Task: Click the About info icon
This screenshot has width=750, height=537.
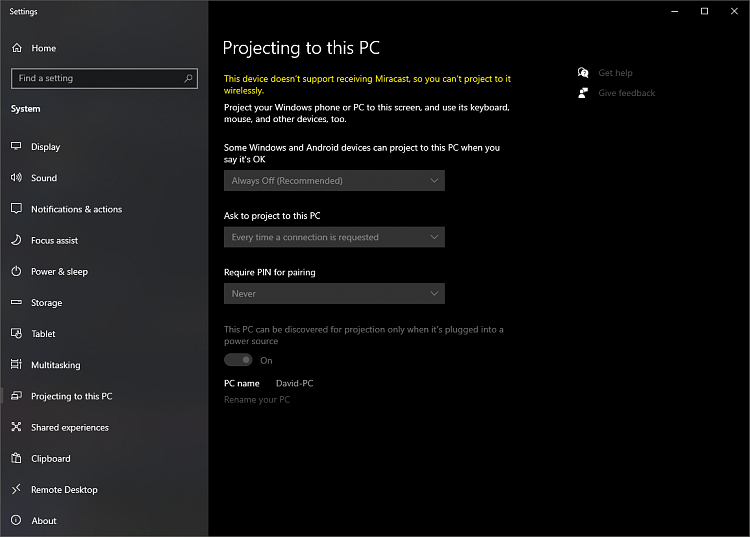Action: [x=16, y=520]
